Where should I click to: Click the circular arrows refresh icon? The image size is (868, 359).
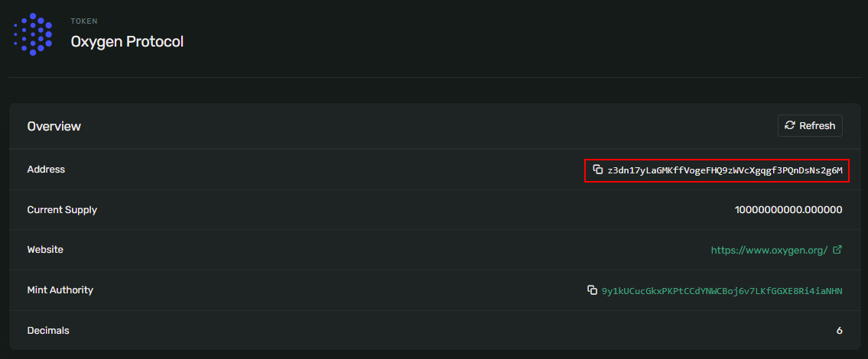coord(790,126)
